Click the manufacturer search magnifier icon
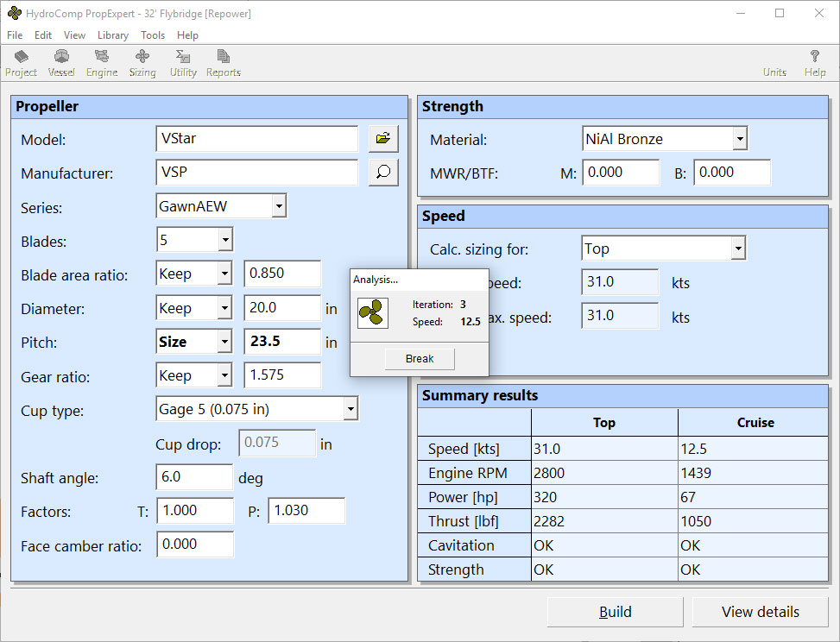840x642 pixels. [x=382, y=173]
